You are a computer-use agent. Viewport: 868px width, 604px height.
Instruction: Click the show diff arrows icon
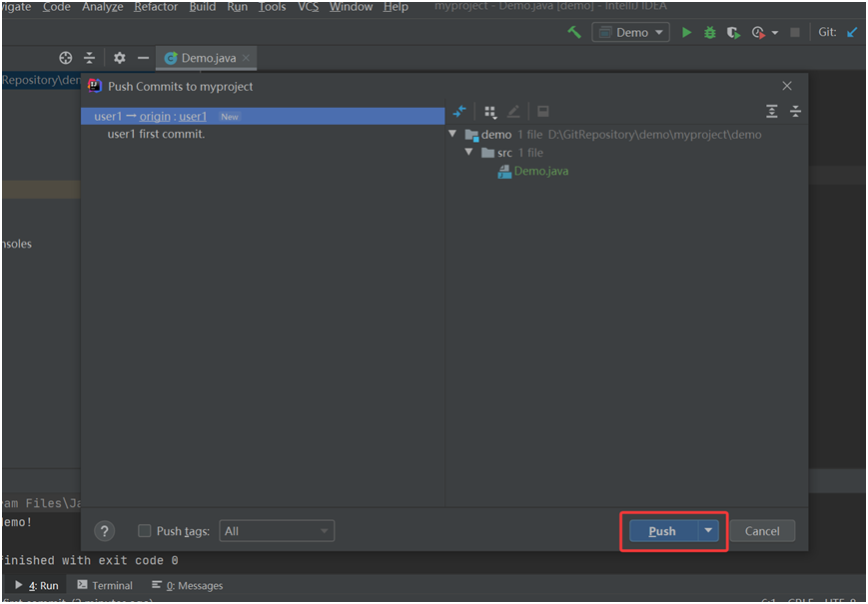coord(459,111)
